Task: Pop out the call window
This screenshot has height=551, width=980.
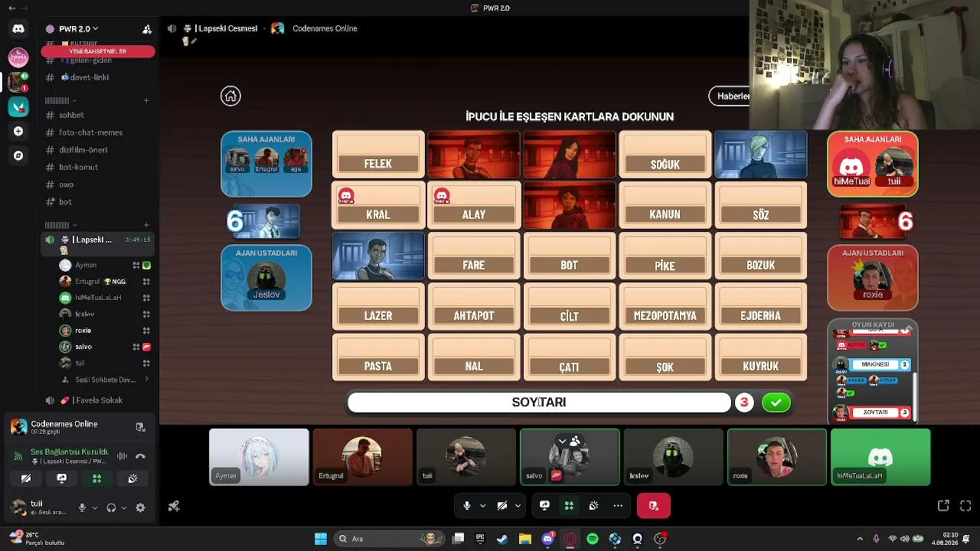Action: 943,506
